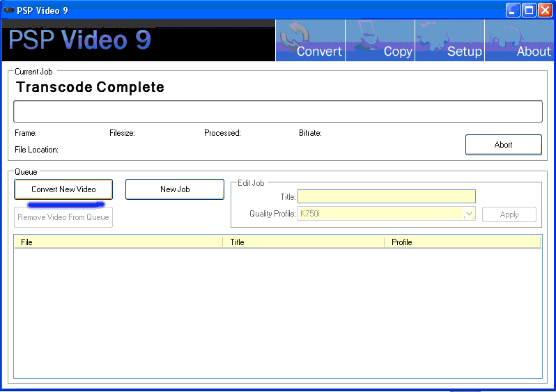Image resolution: width=556 pixels, height=392 pixels.
Task: Minimize the PSP Video 9 window
Action: 512,10
